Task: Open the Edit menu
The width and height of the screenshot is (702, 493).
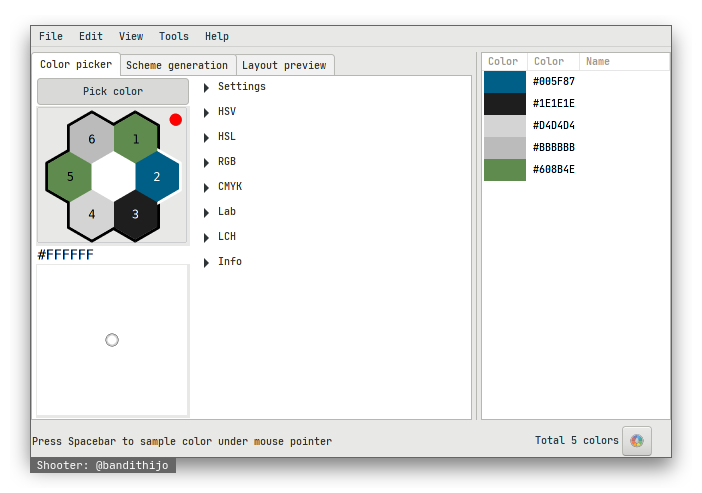Action: pyautogui.click(x=91, y=37)
